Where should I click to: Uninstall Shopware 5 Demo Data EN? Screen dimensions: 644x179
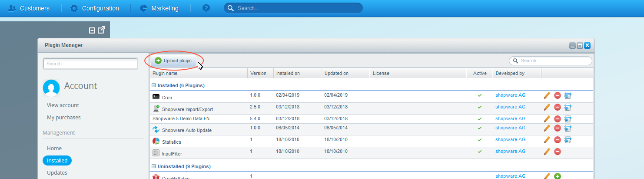pyautogui.click(x=558, y=118)
